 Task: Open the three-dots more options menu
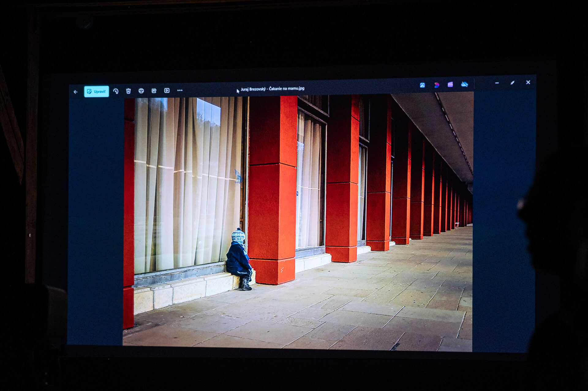180,90
